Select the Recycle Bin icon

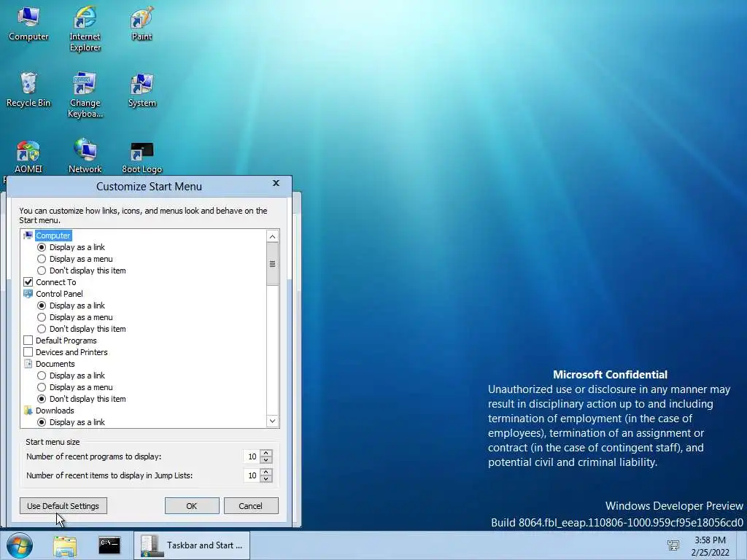[x=28, y=90]
